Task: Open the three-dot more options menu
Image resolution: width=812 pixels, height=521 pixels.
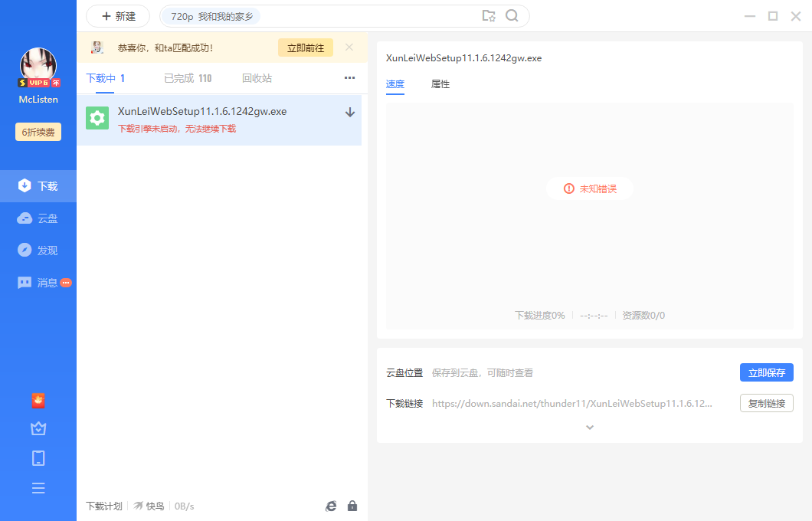Action: [349, 78]
